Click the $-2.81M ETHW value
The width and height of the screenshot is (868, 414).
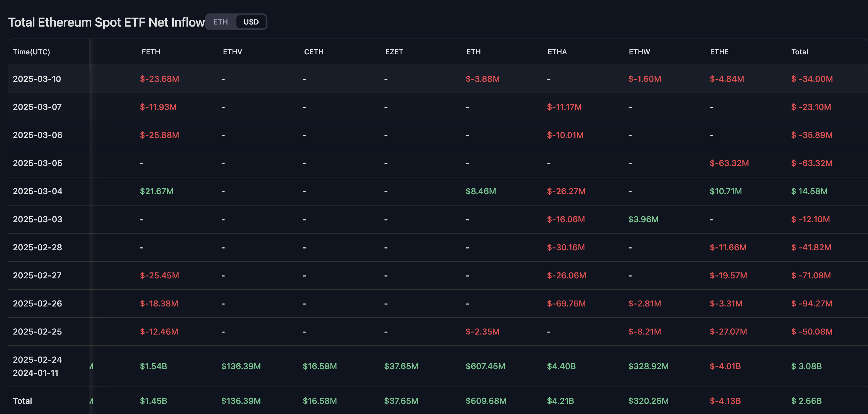[x=645, y=303]
